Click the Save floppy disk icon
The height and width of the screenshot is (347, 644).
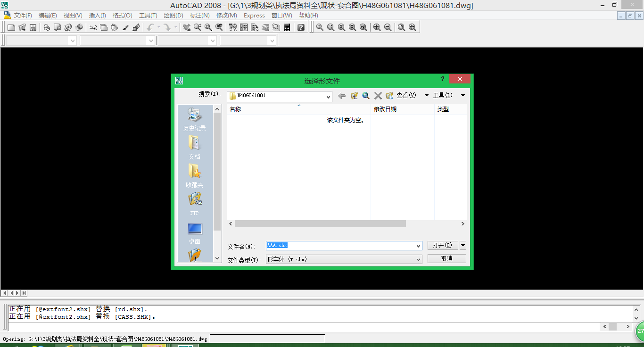tap(33, 27)
